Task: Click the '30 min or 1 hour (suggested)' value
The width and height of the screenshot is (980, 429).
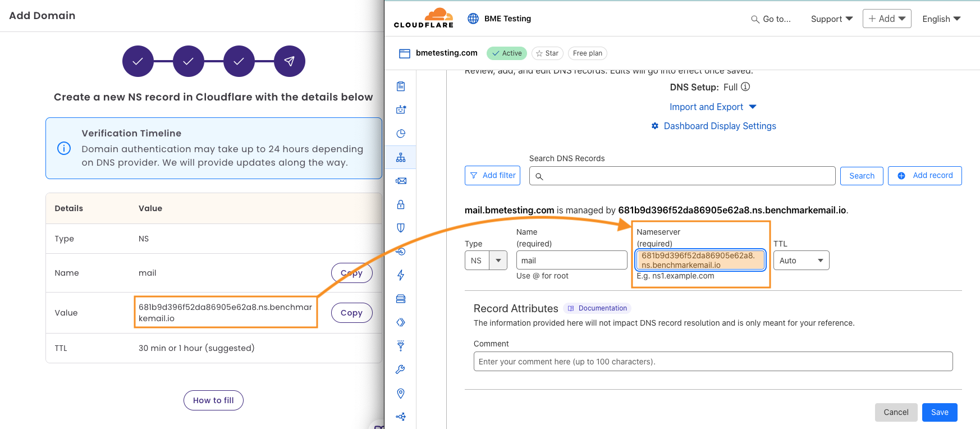Action: click(x=196, y=348)
